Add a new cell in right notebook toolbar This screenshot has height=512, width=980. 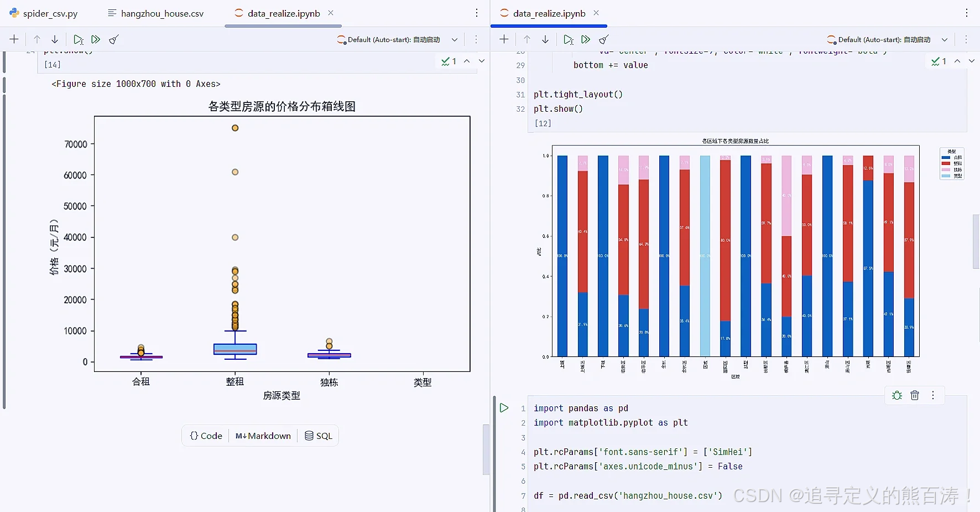(x=504, y=39)
